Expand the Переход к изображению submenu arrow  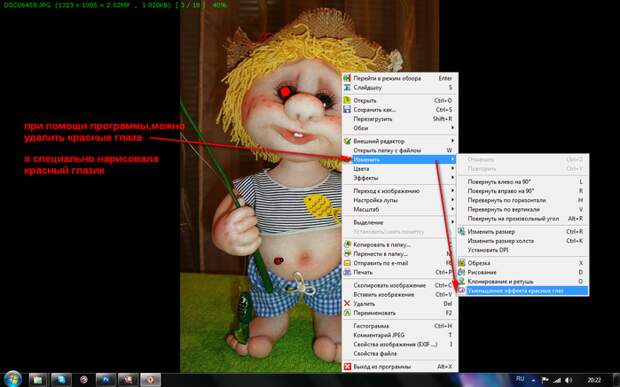453,191
